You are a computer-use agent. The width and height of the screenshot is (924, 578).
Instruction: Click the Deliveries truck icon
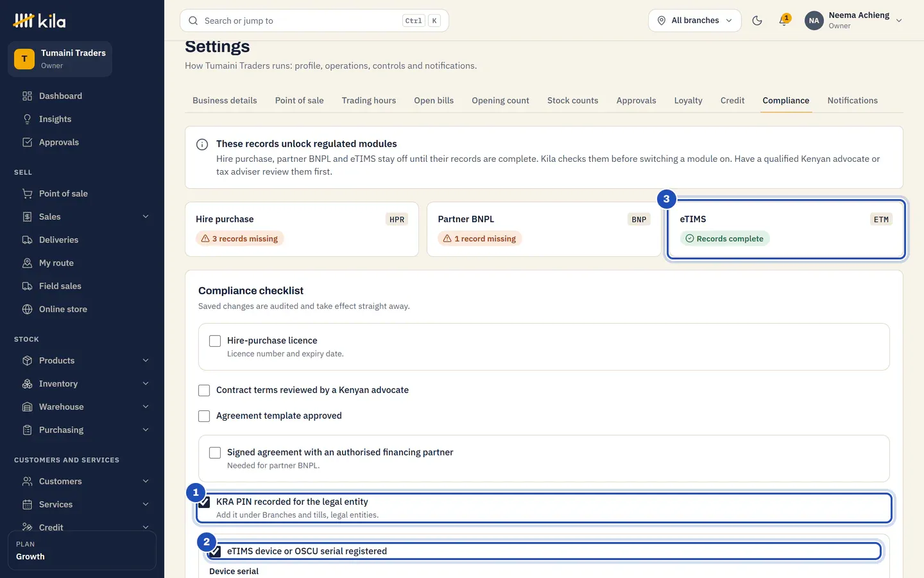(x=27, y=240)
